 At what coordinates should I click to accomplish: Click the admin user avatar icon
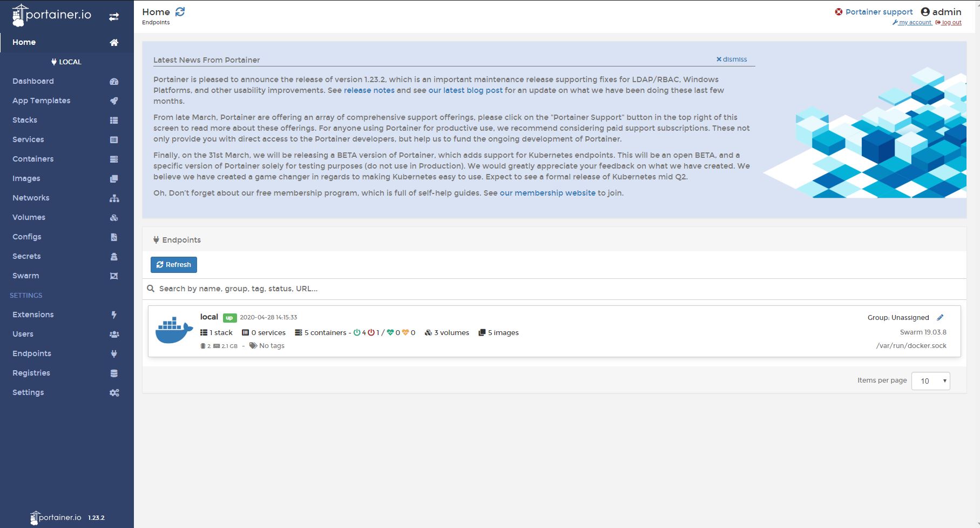tap(925, 11)
